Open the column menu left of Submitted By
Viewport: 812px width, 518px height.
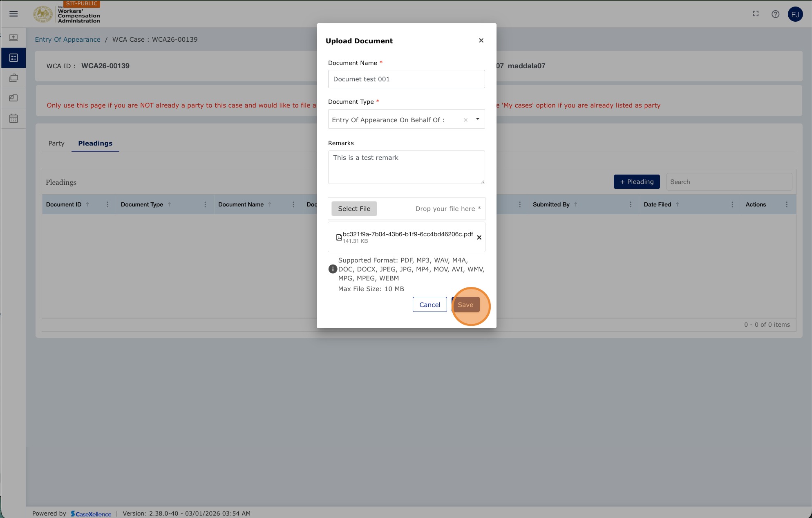[x=520, y=204]
